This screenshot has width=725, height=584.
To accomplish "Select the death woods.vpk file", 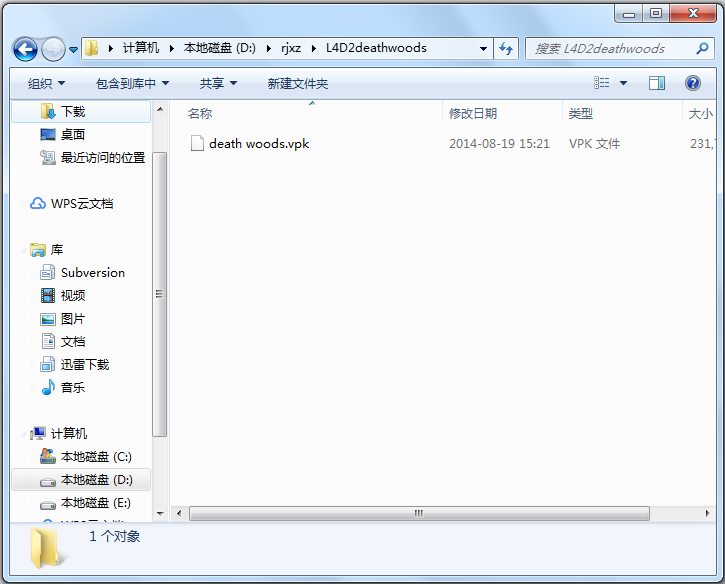I will 258,144.
